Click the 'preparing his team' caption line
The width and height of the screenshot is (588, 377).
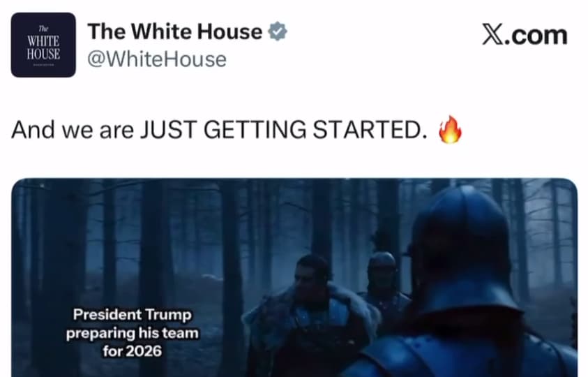pyautogui.click(x=132, y=333)
